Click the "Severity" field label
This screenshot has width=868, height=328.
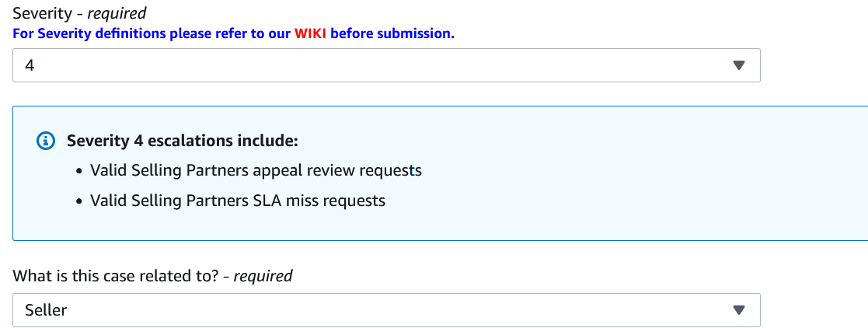[42, 14]
